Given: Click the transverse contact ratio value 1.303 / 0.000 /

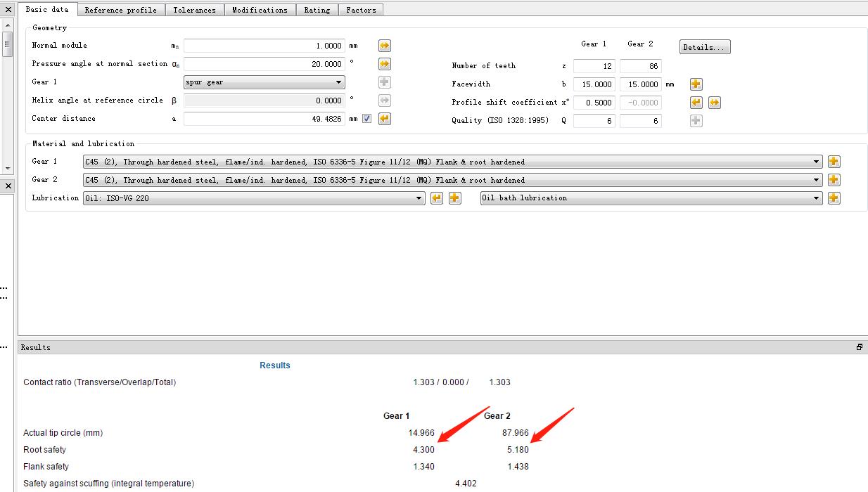Looking at the screenshot, I should pos(441,382).
